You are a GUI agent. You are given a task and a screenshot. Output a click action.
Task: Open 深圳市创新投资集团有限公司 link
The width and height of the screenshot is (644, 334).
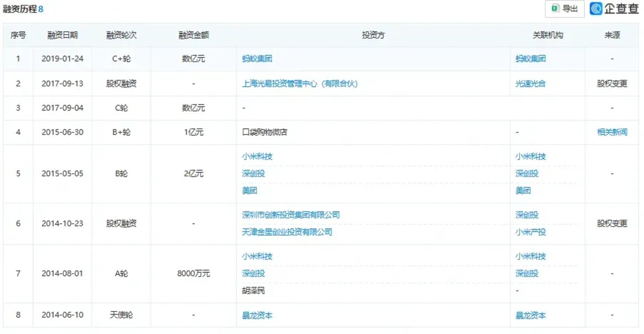291,215
